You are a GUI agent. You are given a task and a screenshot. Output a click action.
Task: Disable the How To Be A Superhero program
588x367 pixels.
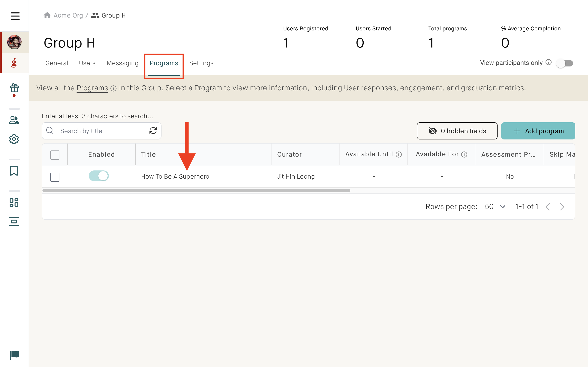click(x=98, y=176)
